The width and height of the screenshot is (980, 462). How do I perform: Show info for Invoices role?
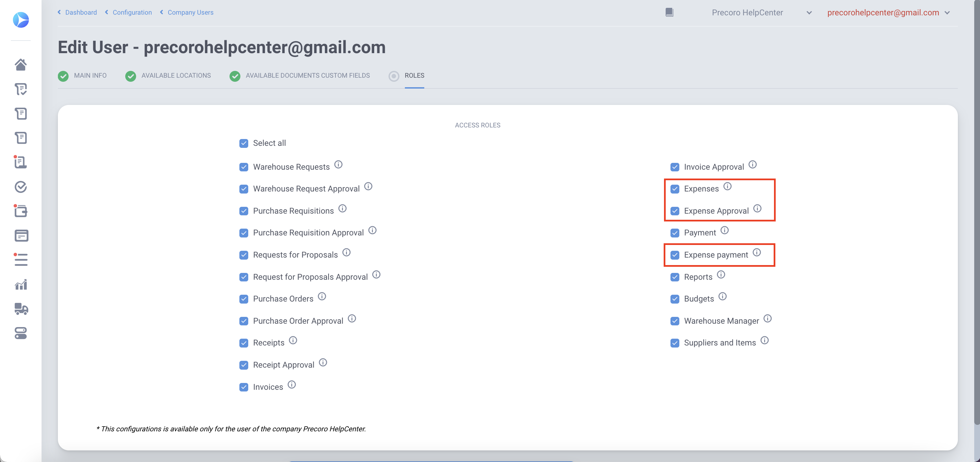click(x=292, y=384)
